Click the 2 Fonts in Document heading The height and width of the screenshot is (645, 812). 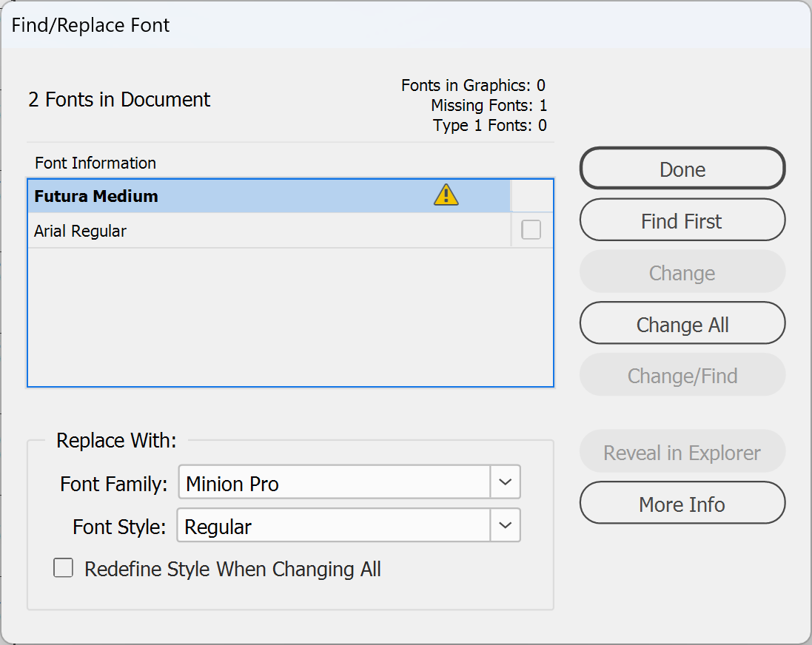point(119,99)
